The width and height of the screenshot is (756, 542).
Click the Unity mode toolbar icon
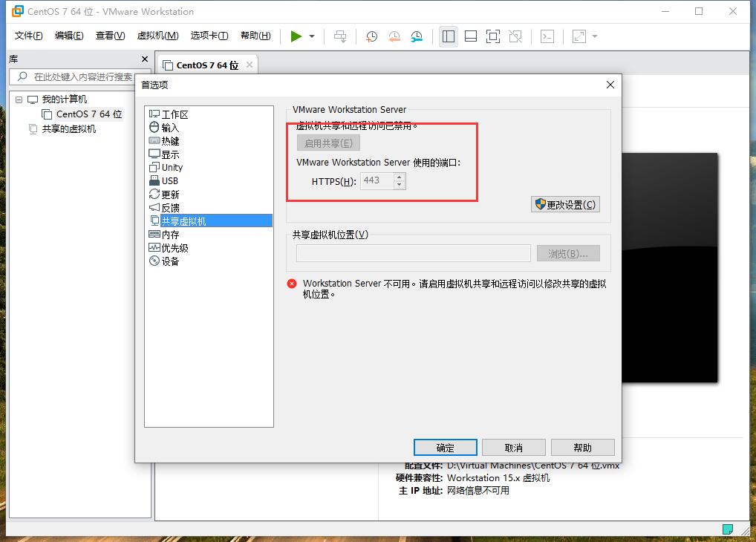515,36
